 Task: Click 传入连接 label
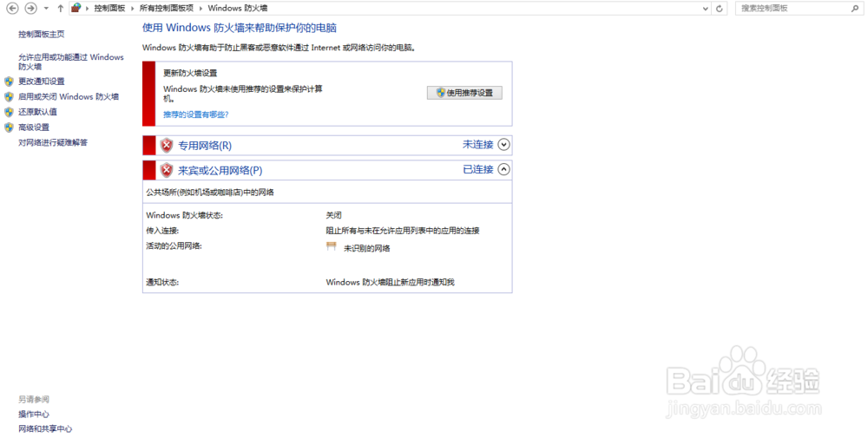(x=162, y=231)
